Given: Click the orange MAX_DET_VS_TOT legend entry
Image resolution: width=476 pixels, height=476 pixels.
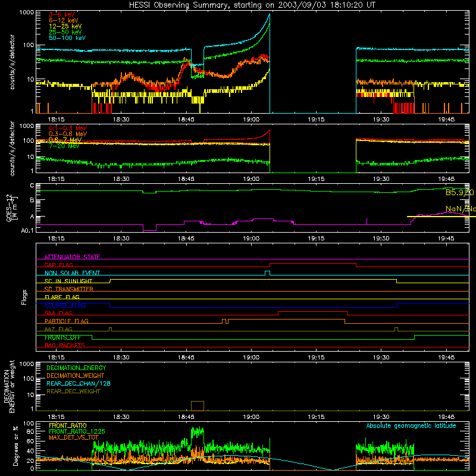Looking at the screenshot, I should tap(74, 437).
